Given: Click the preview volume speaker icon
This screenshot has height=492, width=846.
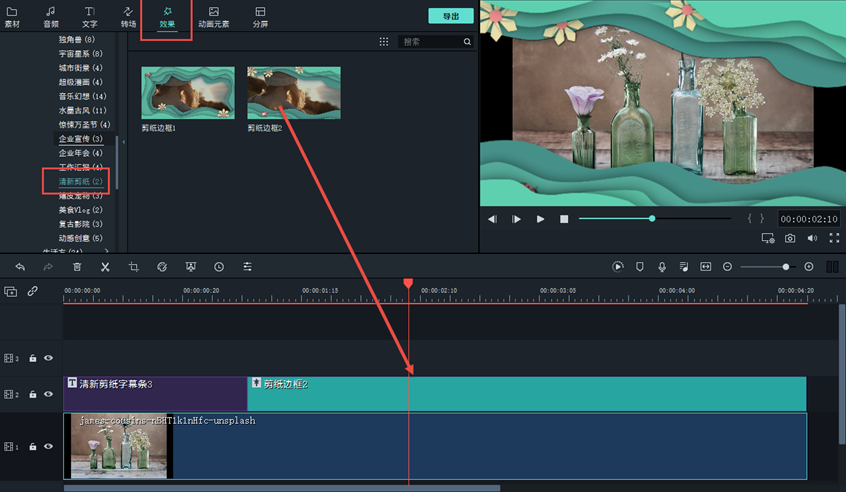Looking at the screenshot, I should (812, 238).
